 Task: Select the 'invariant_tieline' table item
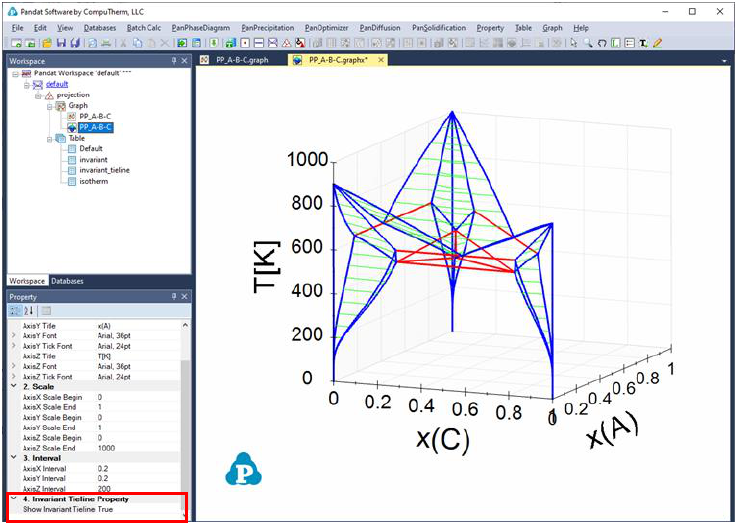104,170
